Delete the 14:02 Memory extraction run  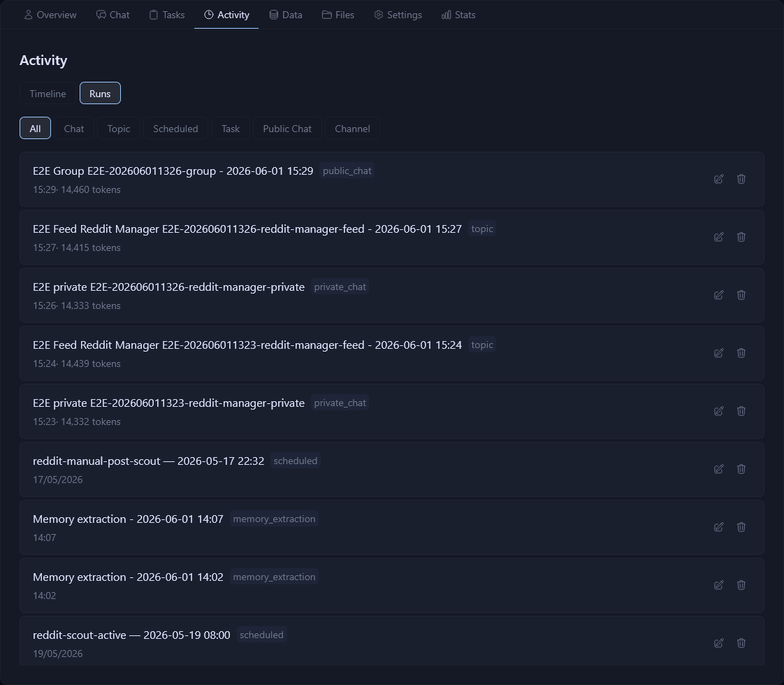(741, 585)
